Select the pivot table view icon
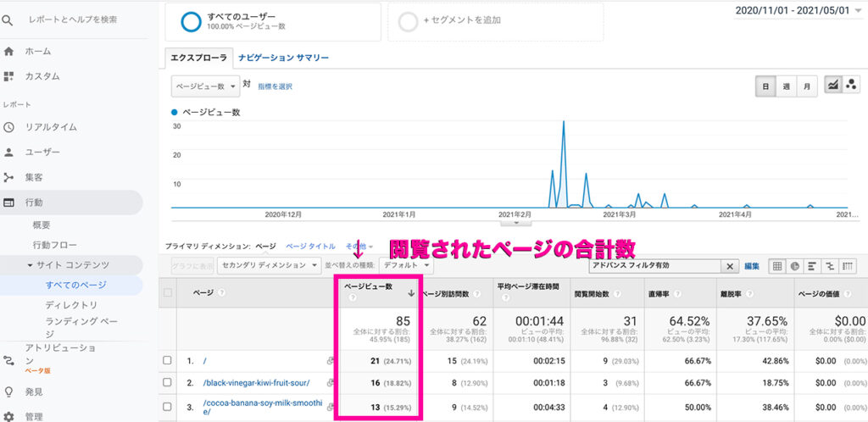Screen dimensions: 868x422 (847, 266)
